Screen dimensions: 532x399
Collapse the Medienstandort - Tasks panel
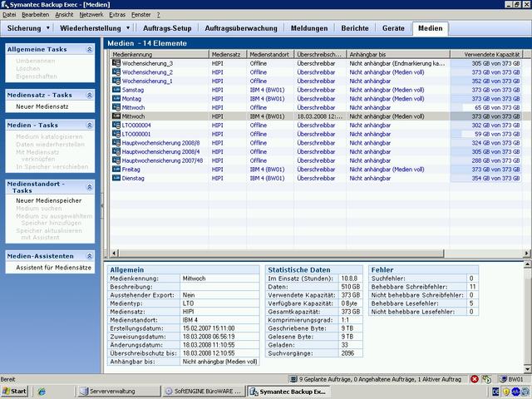[89, 187]
